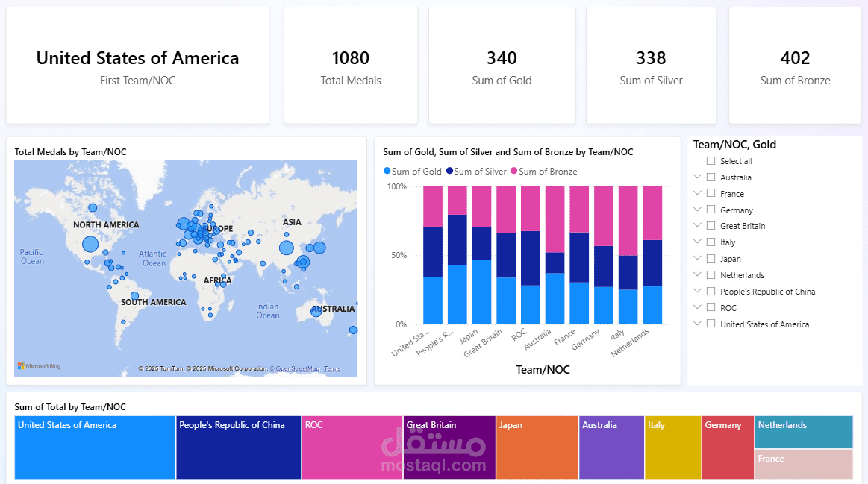Screen dimensions: 868x484
Task: Check the Great Britain slicer checkbox
Action: click(711, 226)
